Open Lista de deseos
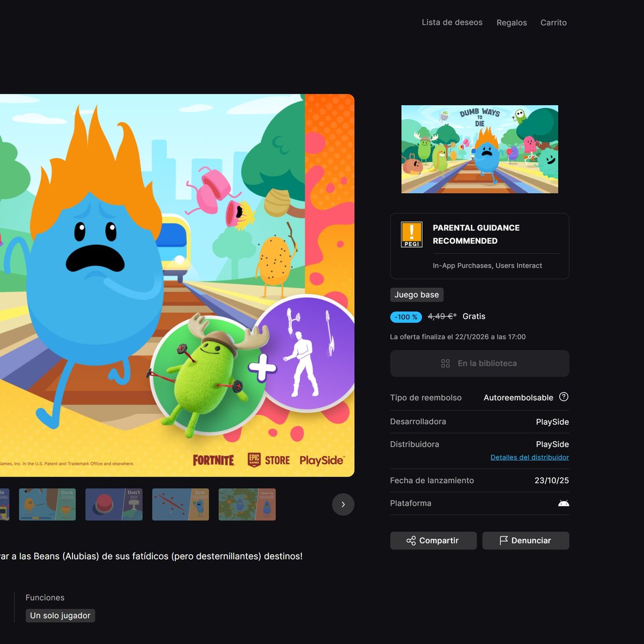644x644 pixels. (452, 23)
